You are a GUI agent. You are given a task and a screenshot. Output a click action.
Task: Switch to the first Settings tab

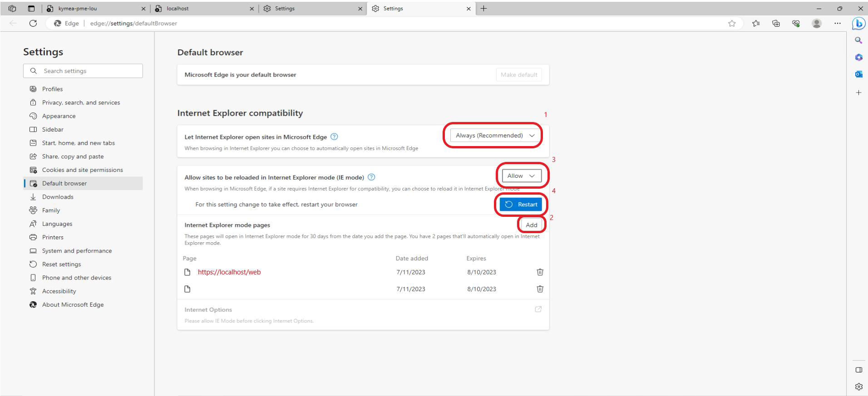313,9
